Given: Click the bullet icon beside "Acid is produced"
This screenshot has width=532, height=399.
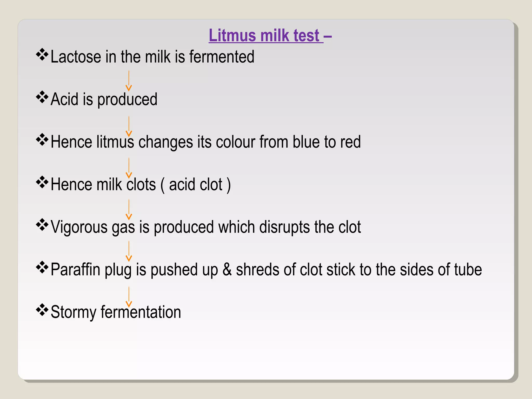Looking at the screenshot, I should [x=42, y=97].
